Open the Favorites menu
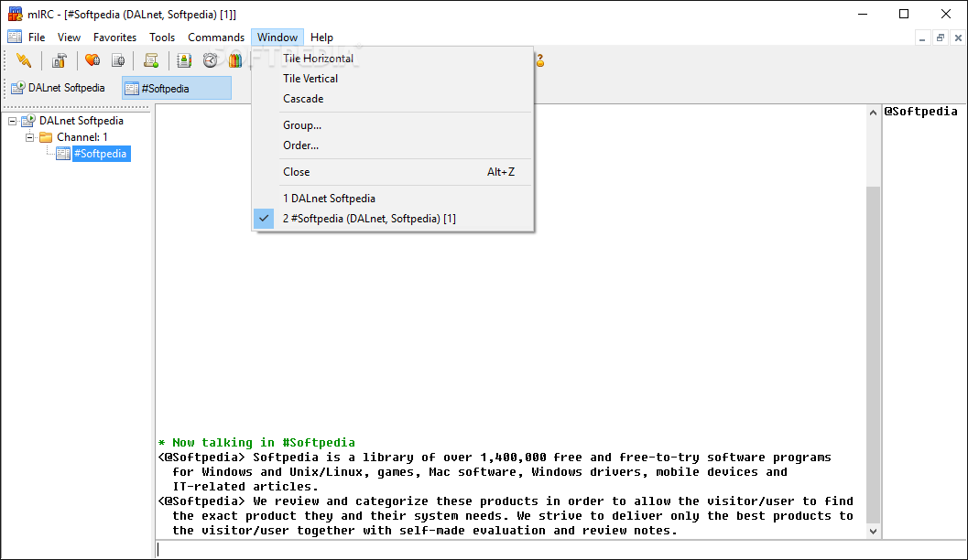The height and width of the screenshot is (560, 968). point(114,37)
